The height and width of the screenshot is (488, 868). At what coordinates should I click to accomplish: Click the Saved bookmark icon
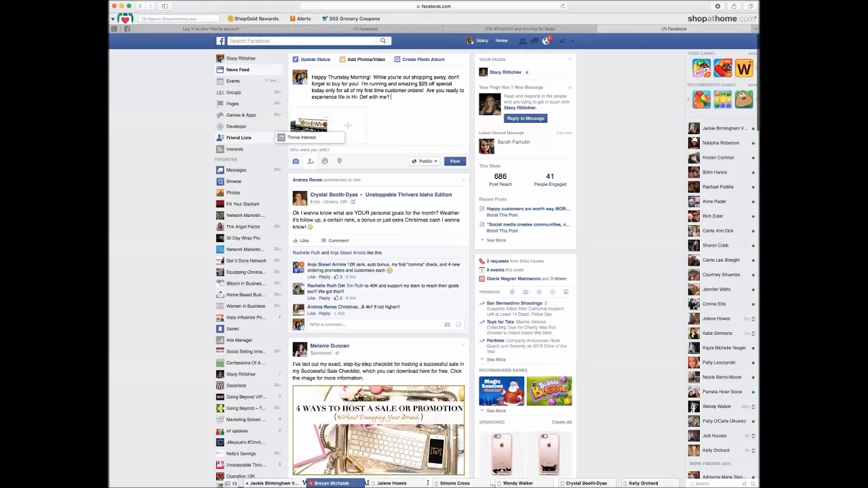[220, 329]
